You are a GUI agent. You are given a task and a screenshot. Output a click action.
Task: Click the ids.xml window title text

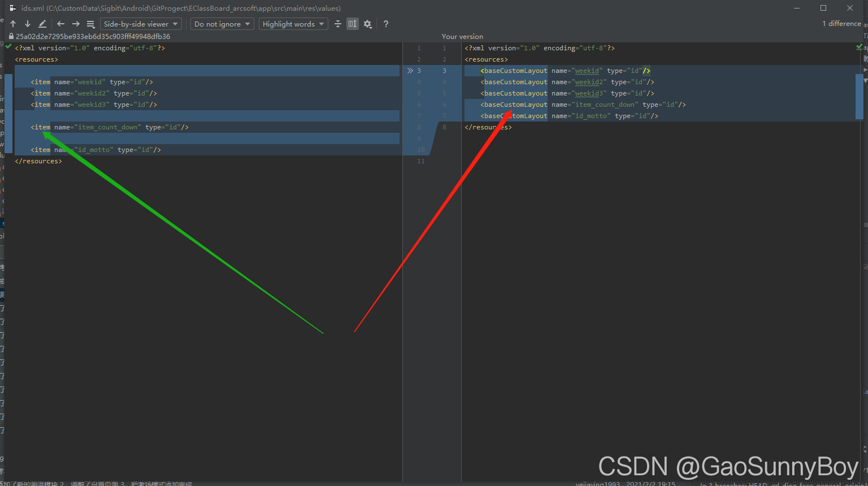[x=181, y=8]
